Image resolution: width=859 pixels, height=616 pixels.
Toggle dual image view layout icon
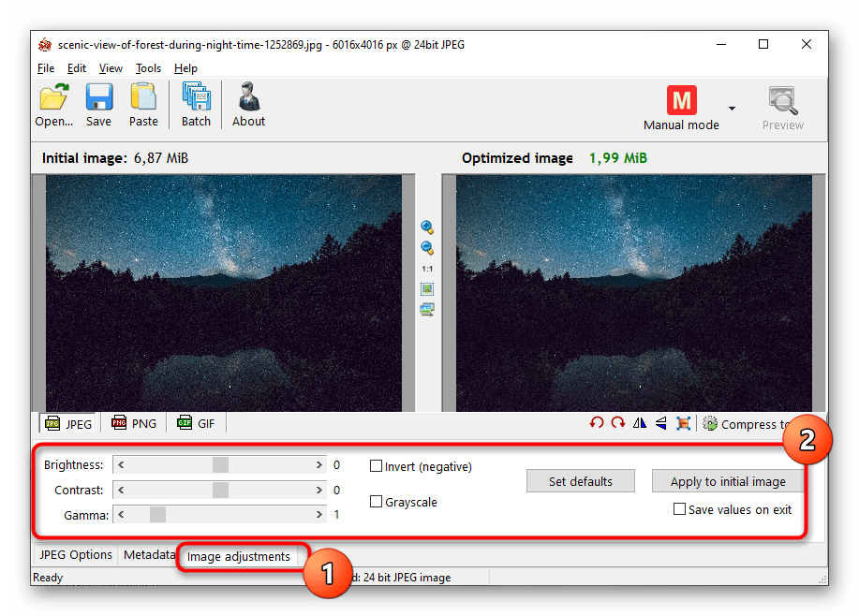click(x=427, y=309)
